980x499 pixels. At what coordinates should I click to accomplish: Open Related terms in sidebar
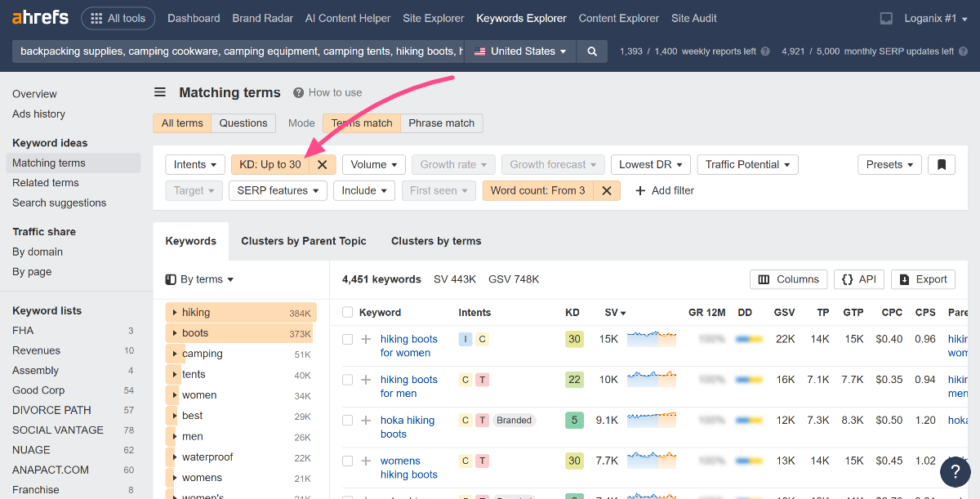tap(46, 183)
